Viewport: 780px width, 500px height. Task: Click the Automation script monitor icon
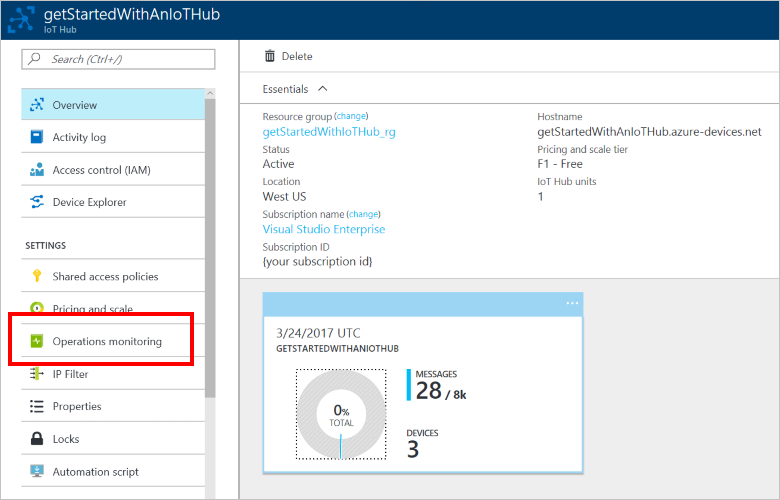pyautogui.click(x=37, y=471)
